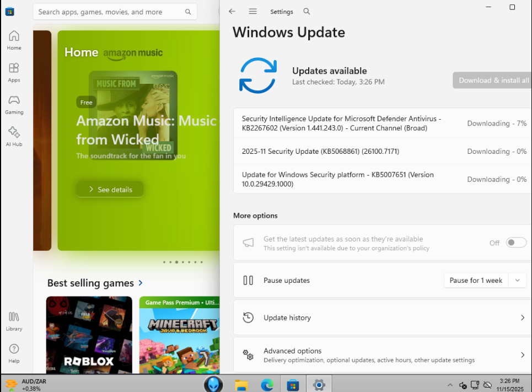Open Apps section in Microsoft Store
This screenshot has height=392, width=532.
coord(14,73)
